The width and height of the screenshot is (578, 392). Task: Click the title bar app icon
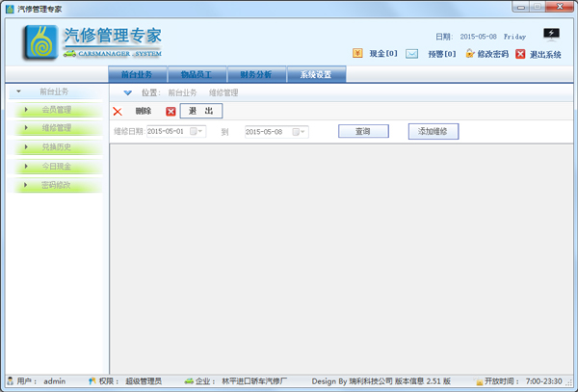[10, 9]
